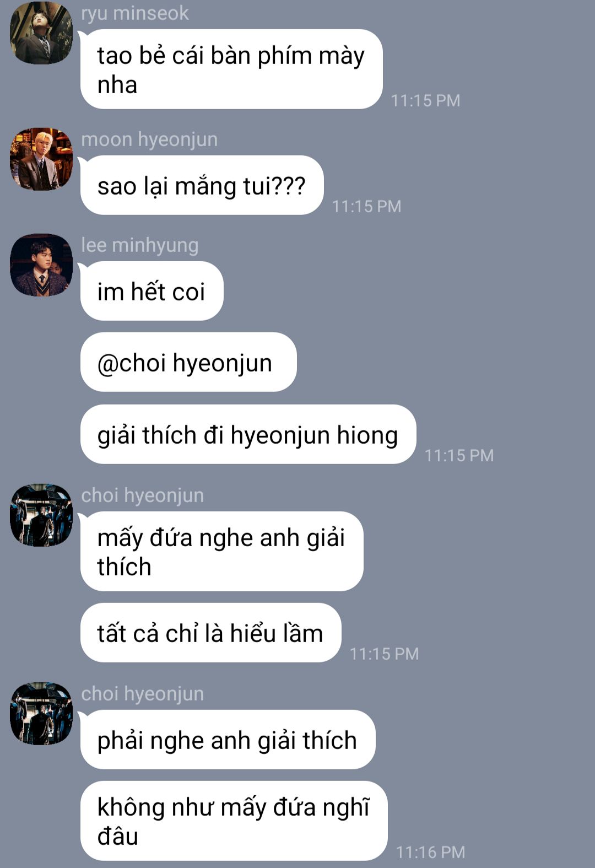Tap message 'không như mấy đứa nghĩ đâu'
Image resolution: width=595 pixels, height=868 pixels.
click(234, 821)
